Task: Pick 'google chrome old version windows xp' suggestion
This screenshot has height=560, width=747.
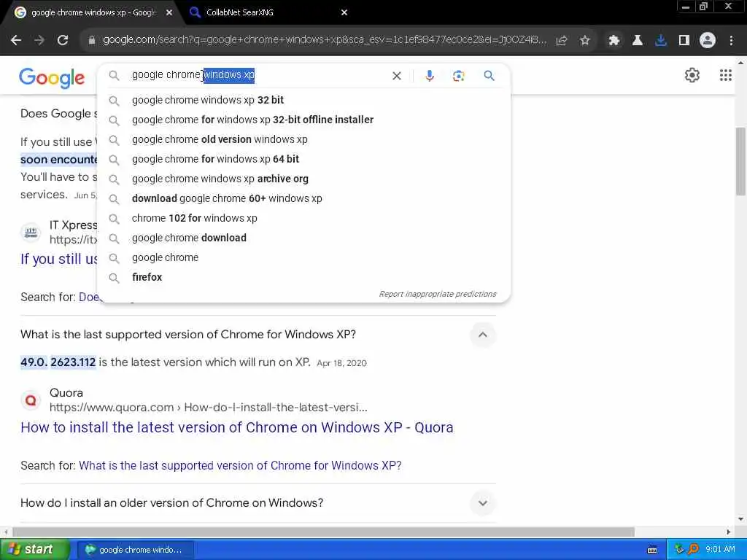Action: 304,139
